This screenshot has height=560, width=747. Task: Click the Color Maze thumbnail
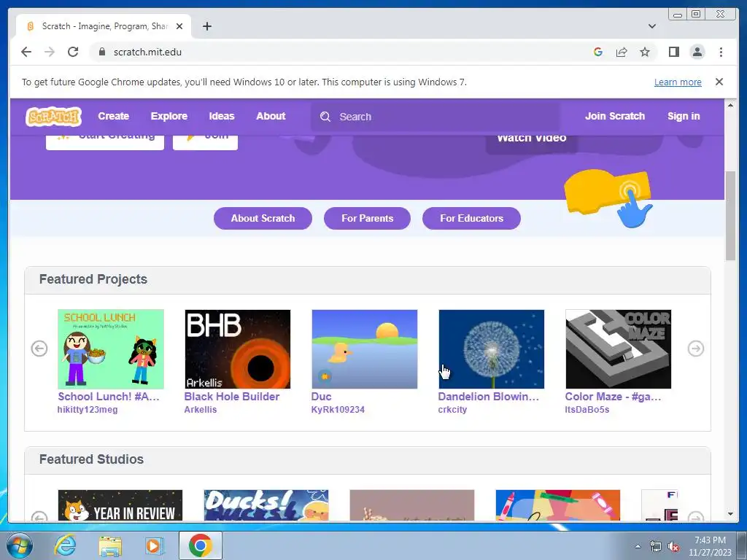tap(619, 349)
